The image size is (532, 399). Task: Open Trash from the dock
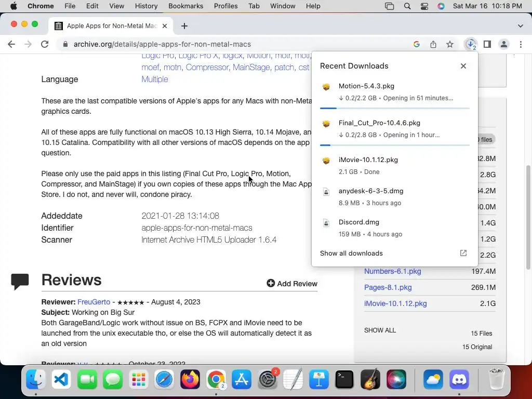[496, 379]
